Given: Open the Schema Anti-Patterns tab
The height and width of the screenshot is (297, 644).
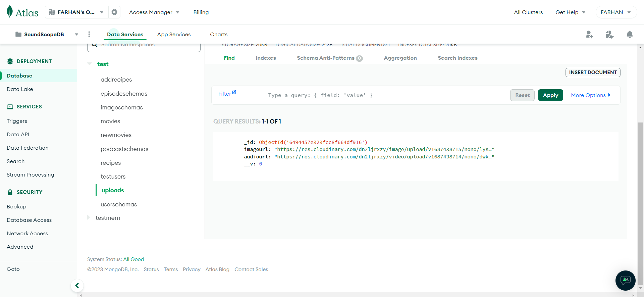Looking at the screenshot, I should click(x=330, y=58).
